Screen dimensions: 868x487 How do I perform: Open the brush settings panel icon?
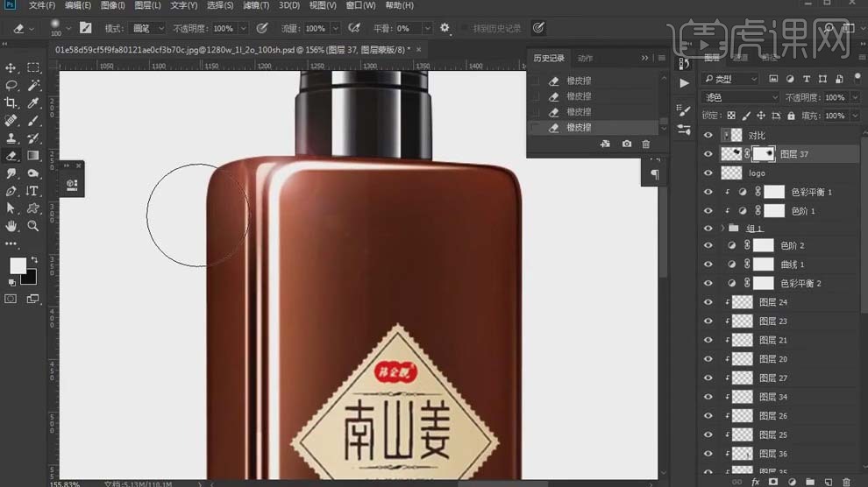85,28
